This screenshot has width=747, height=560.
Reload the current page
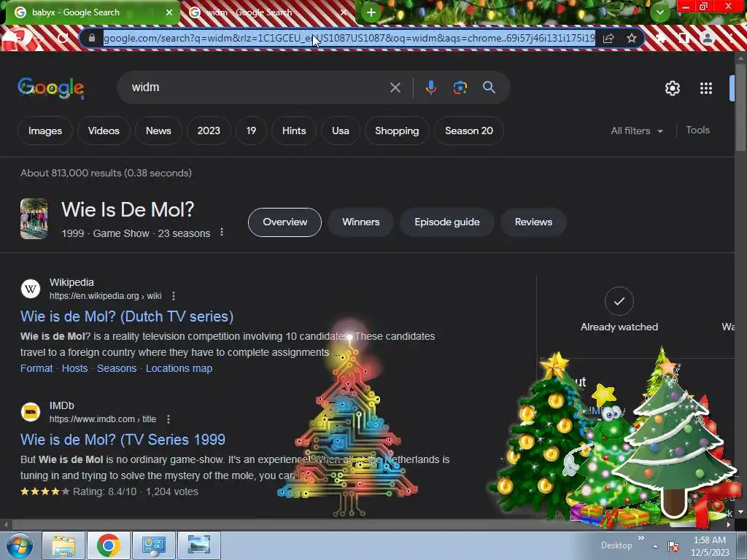pos(63,38)
